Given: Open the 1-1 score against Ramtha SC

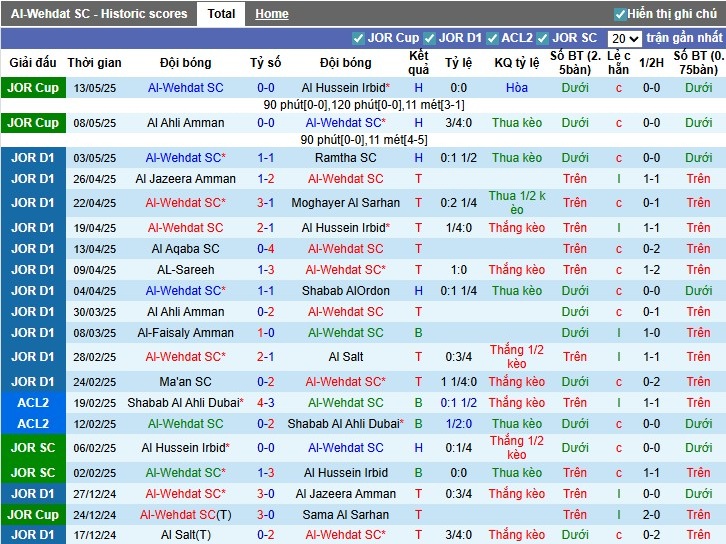Looking at the screenshot, I should point(266,158).
